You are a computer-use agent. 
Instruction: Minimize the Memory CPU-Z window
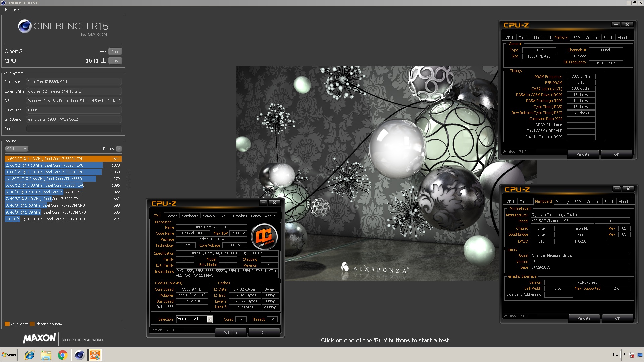[x=616, y=24]
